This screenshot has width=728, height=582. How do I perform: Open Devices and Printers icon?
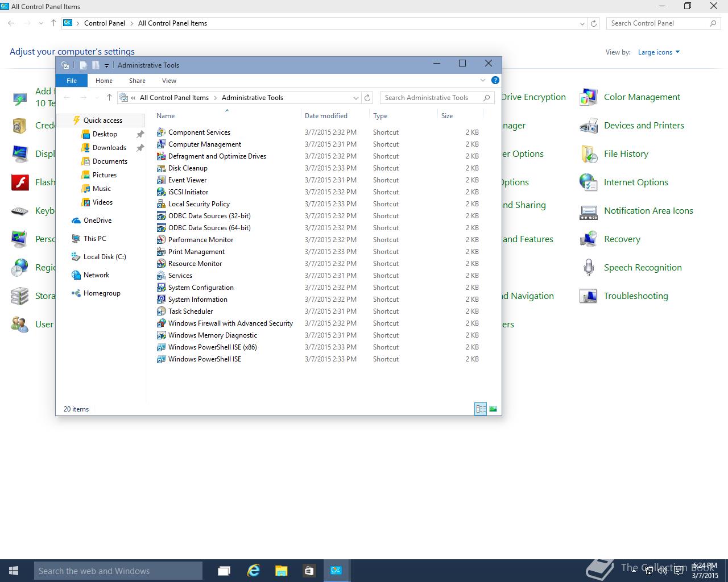point(589,126)
